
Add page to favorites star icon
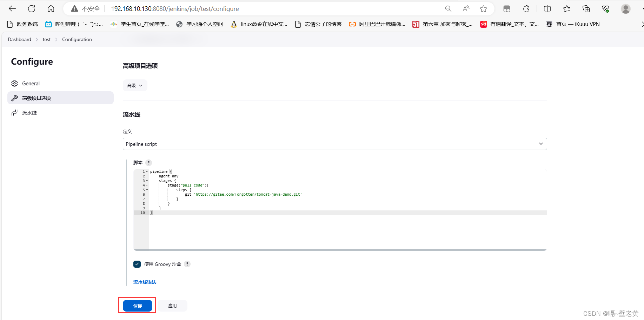pyautogui.click(x=483, y=9)
